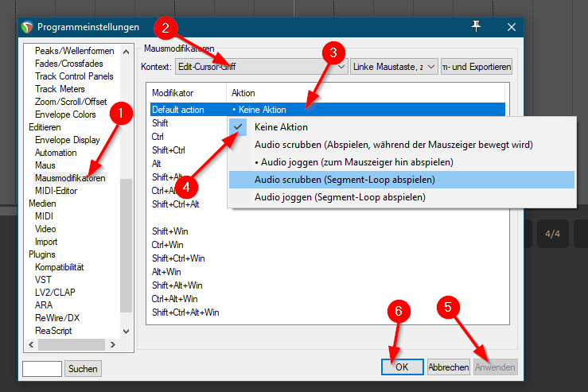
Task: Select Track Control Panels in the tree
Action: coord(74,76)
